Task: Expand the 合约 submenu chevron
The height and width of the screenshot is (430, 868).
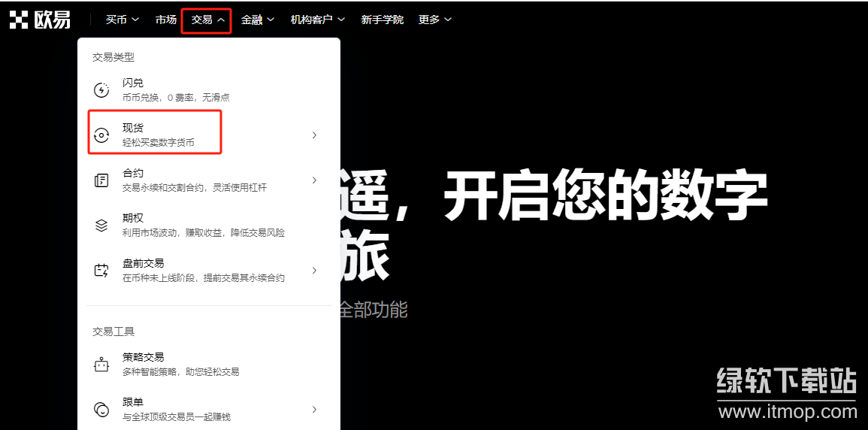Action: tap(314, 180)
